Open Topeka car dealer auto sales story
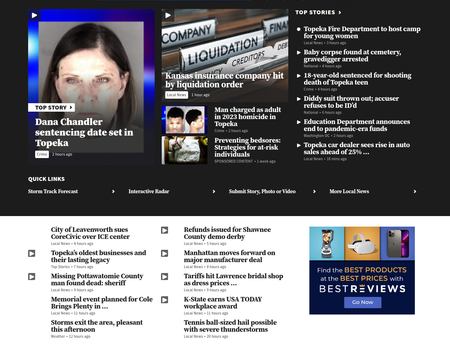The height and width of the screenshot is (360, 450). coord(357,148)
